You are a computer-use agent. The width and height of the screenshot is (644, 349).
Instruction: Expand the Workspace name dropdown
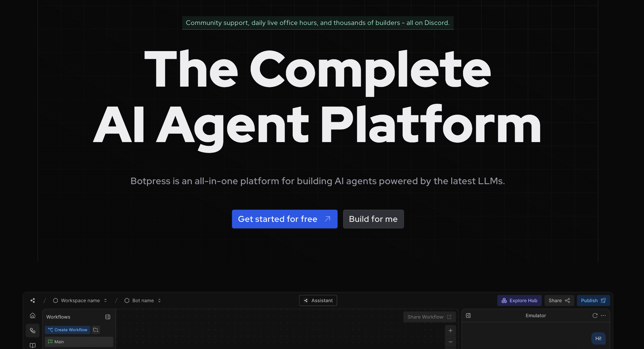coord(80,300)
